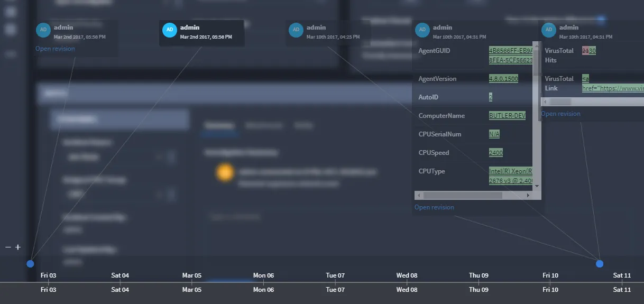Click left arrow of VirusTotal card scrollbar
This screenshot has height=304, width=644.
544,102
